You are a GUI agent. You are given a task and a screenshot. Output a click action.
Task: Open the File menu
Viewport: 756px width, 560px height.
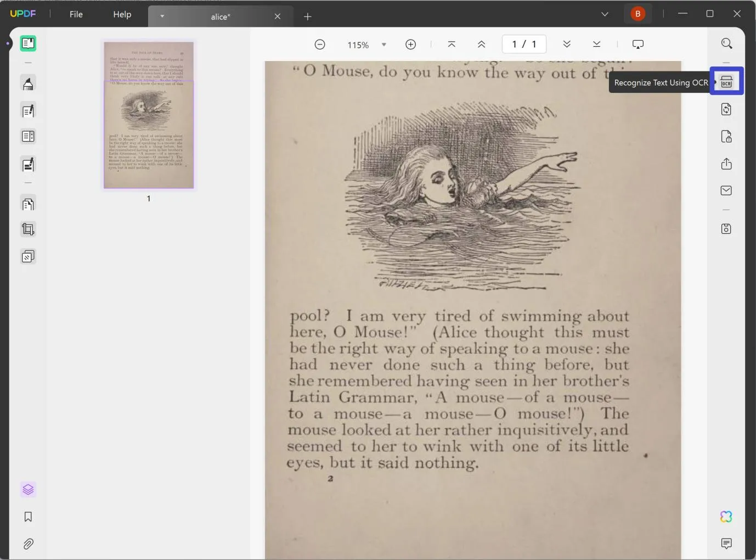[x=76, y=14]
